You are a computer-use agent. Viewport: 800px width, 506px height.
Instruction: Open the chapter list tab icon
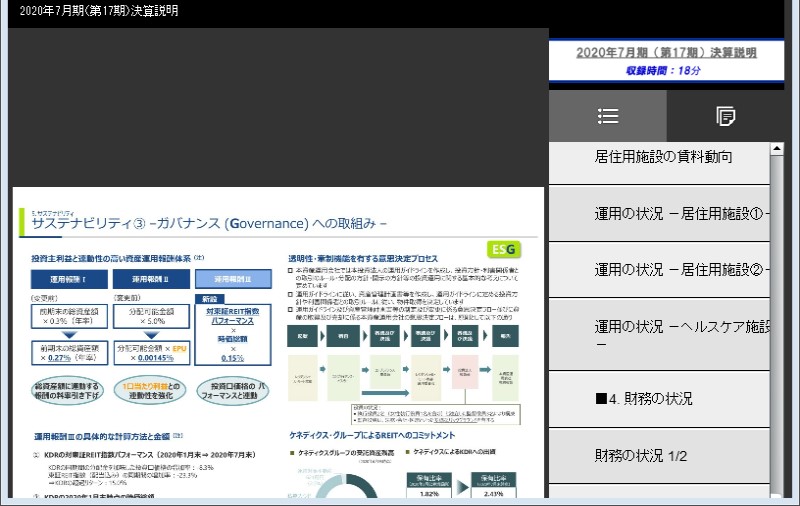[x=608, y=116]
